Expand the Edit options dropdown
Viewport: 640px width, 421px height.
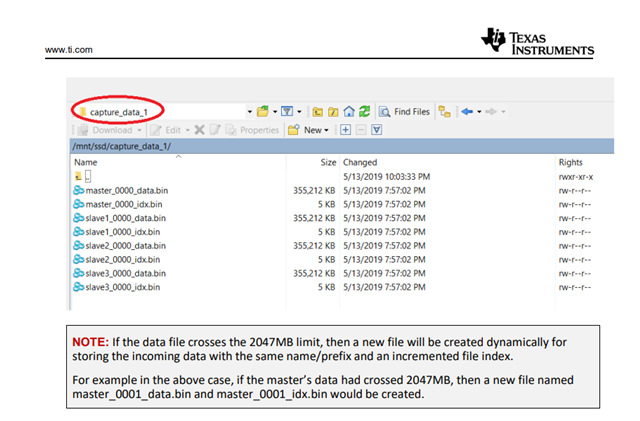pyautogui.click(x=188, y=130)
